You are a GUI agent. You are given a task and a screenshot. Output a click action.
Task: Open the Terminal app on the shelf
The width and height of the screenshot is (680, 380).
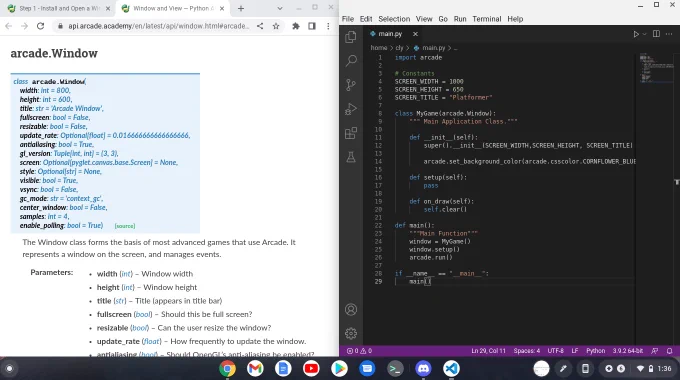pyautogui.click(x=395, y=369)
